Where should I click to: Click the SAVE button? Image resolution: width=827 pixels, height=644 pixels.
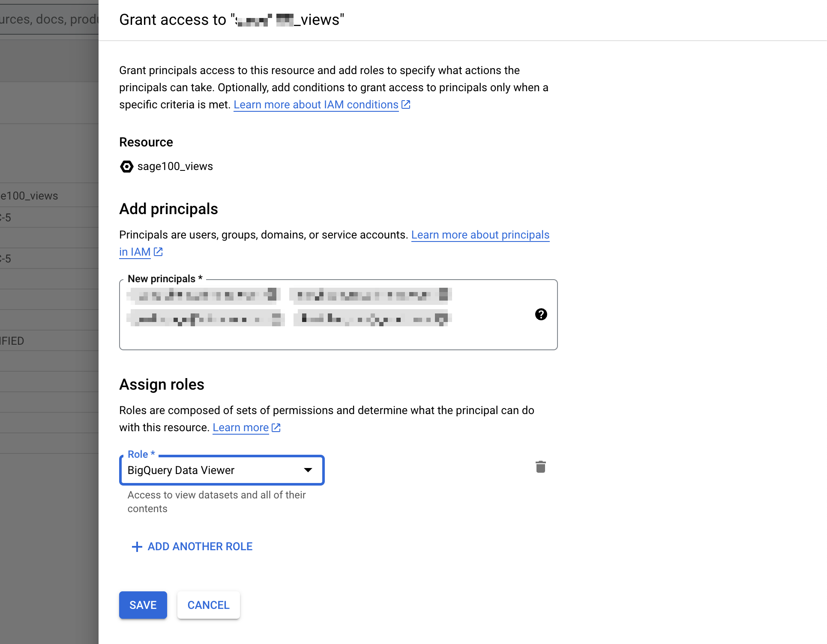(143, 605)
